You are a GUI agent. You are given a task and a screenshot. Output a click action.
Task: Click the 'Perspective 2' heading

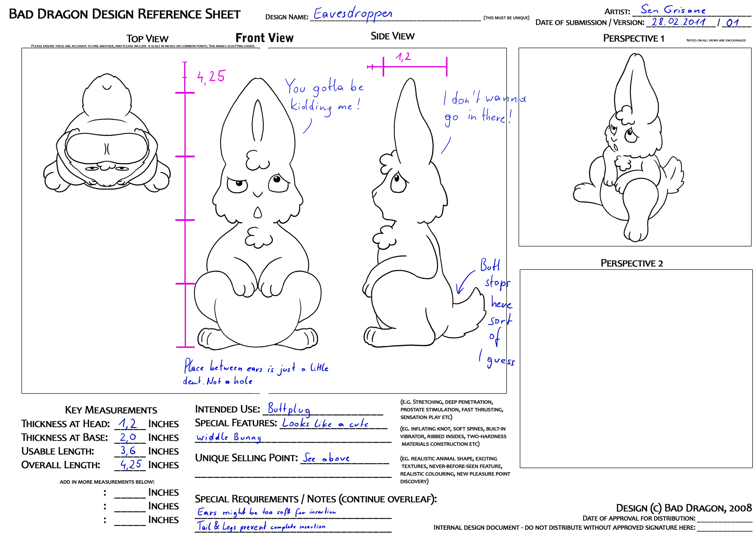632,263
